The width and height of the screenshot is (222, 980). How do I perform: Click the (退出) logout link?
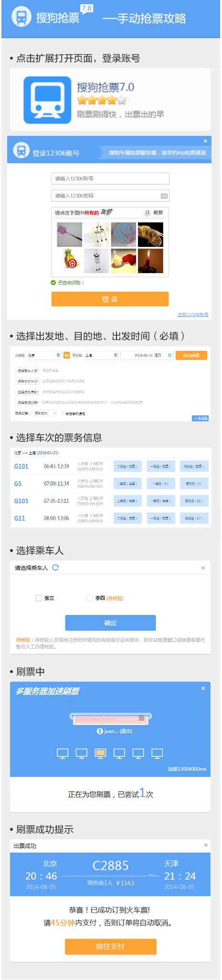(126, 731)
